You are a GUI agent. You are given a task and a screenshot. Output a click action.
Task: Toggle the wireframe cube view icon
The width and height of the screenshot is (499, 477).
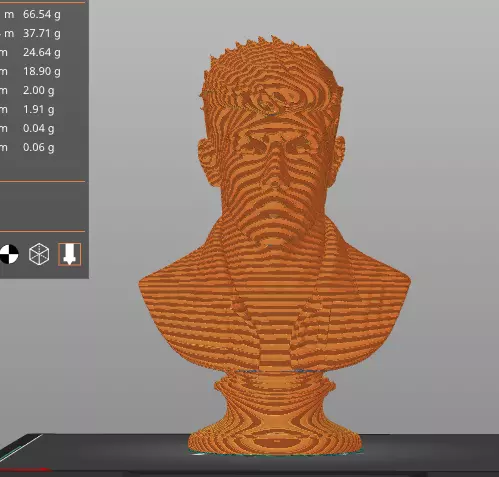click(39, 254)
